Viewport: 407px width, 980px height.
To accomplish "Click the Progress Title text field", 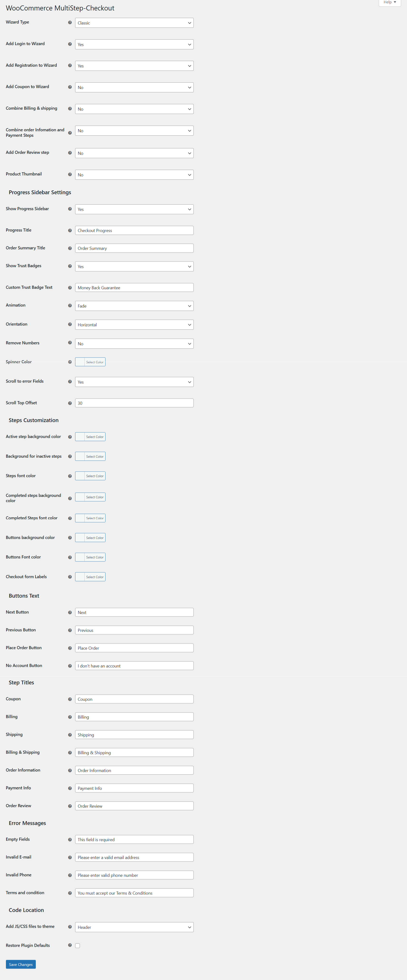I will coord(134,231).
